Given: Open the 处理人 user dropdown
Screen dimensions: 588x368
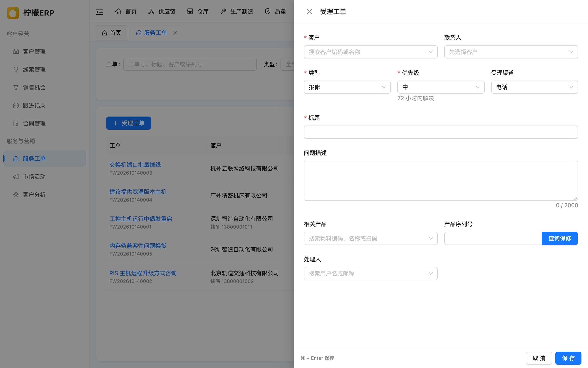Looking at the screenshot, I should (x=371, y=274).
